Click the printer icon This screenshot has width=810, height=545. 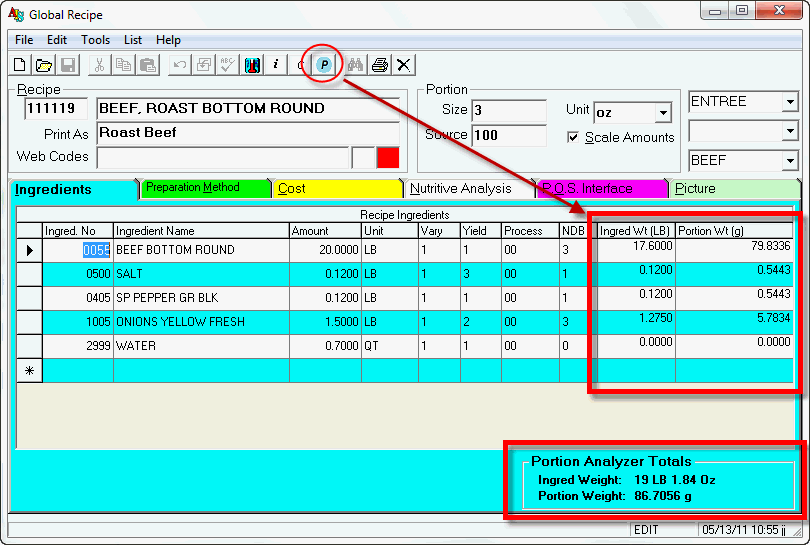pyautogui.click(x=380, y=65)
